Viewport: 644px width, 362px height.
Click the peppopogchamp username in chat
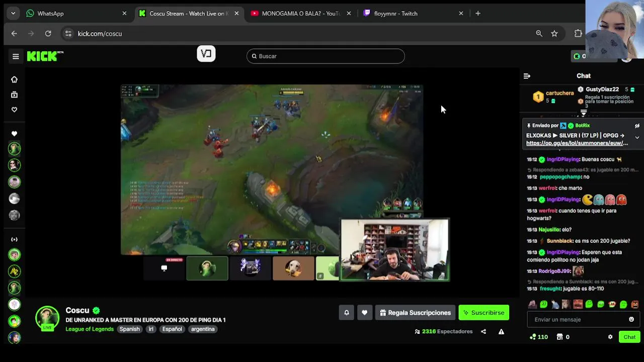tap(560, 177)
